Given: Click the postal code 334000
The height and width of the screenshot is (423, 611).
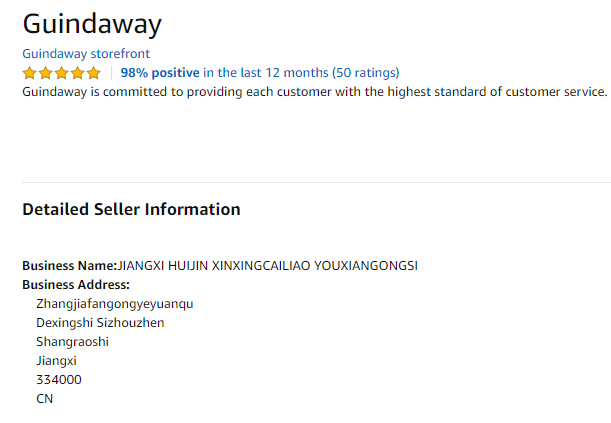Looking at the screenshot, I should pos(59,380).
